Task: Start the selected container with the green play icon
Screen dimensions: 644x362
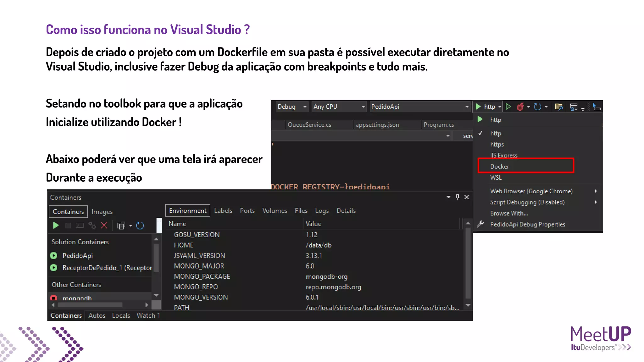Action: tap(56, 225)
